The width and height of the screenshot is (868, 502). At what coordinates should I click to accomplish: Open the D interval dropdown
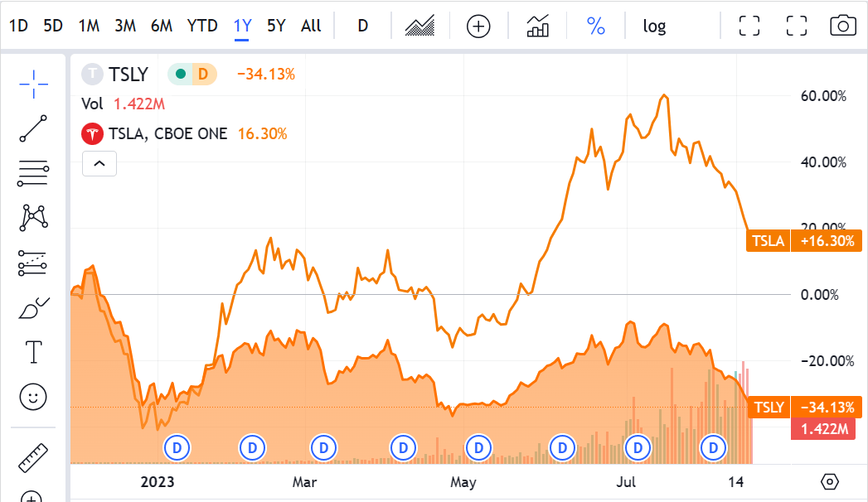tap(361, 26)
